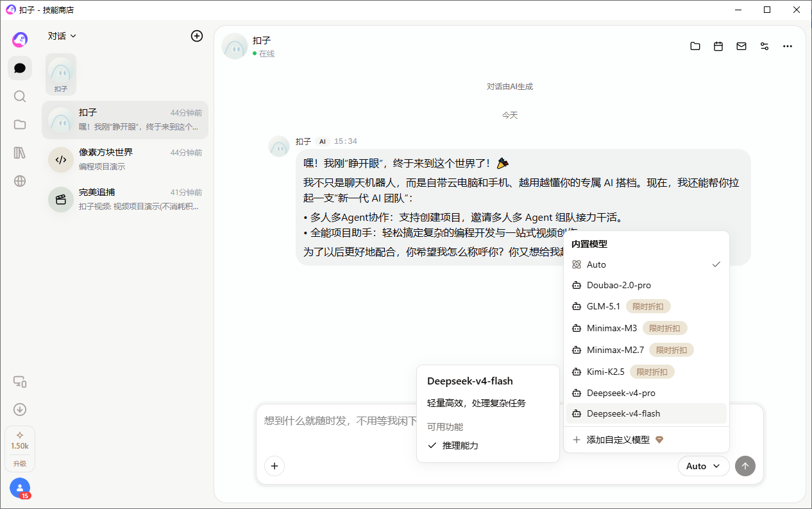Create new conversation with plus circle icon
Viewport: 812px width, 509px height.
pos(197,36)
